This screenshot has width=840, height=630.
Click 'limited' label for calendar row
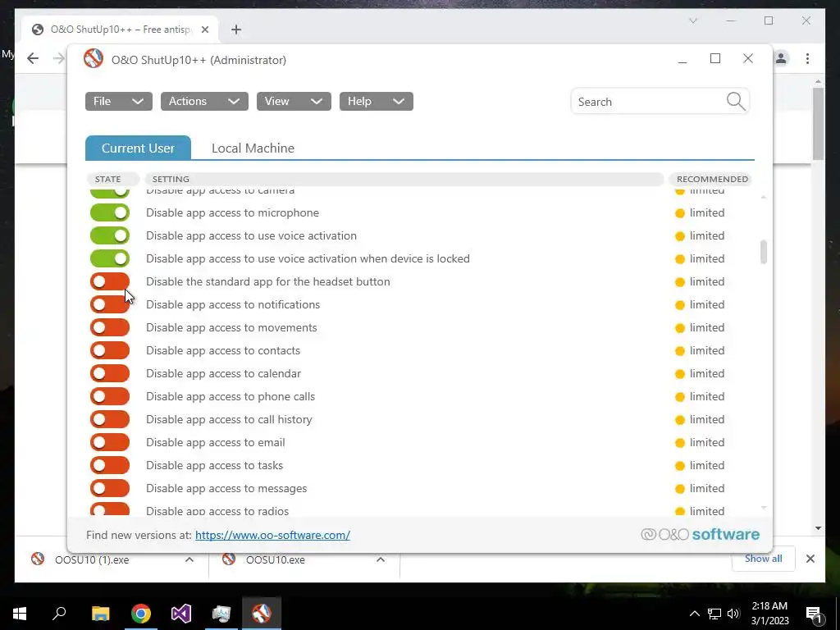706,373
